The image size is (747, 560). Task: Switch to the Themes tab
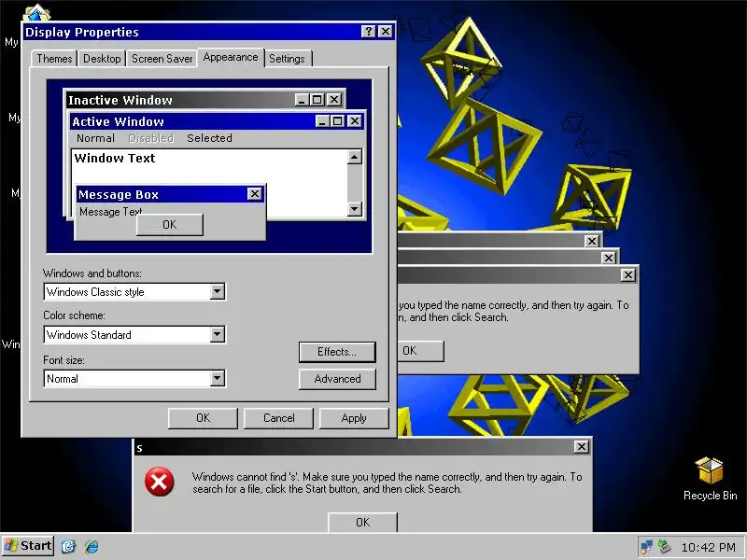[54, 59]
